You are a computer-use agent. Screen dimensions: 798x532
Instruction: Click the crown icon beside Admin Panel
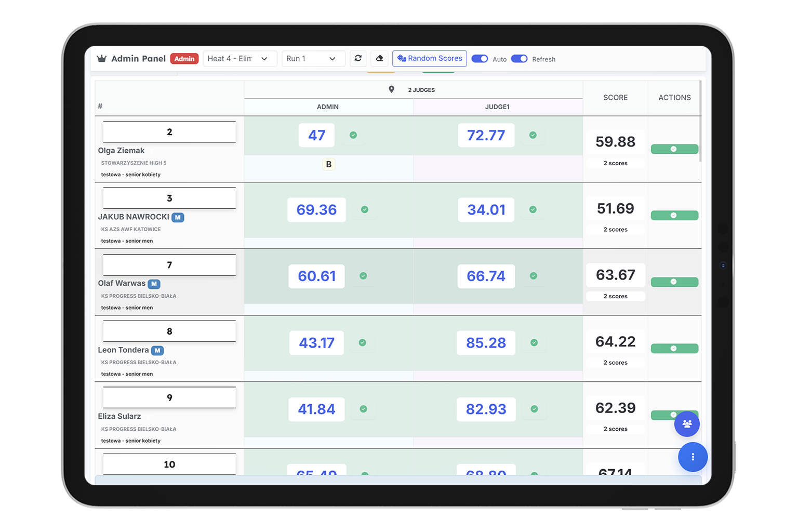tap(102, 58)
